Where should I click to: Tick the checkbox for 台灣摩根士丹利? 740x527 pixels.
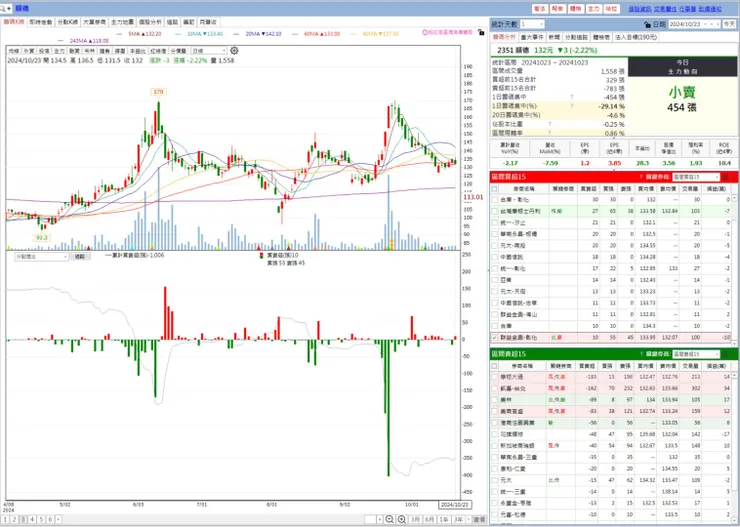[x=495, y=211]
